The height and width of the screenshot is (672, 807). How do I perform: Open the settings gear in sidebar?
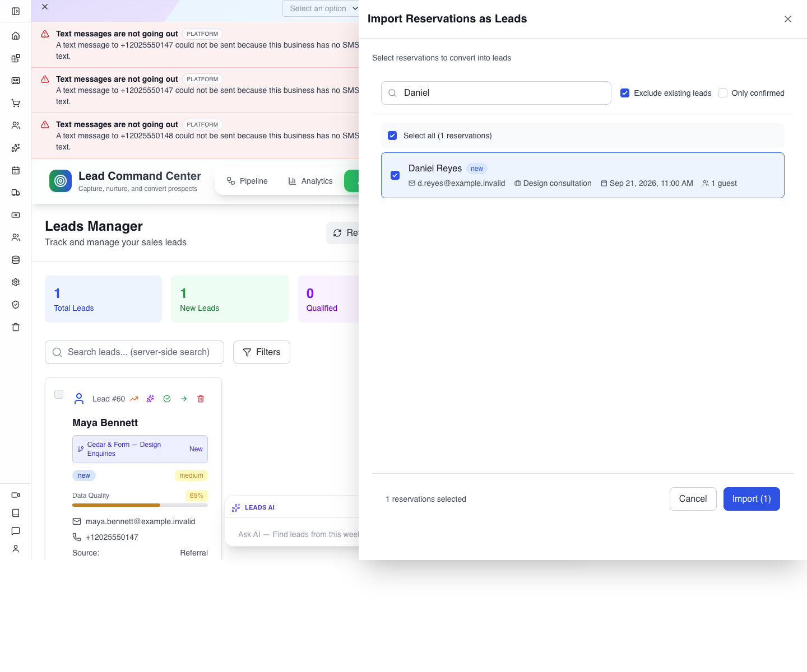[x=16, y=282]
